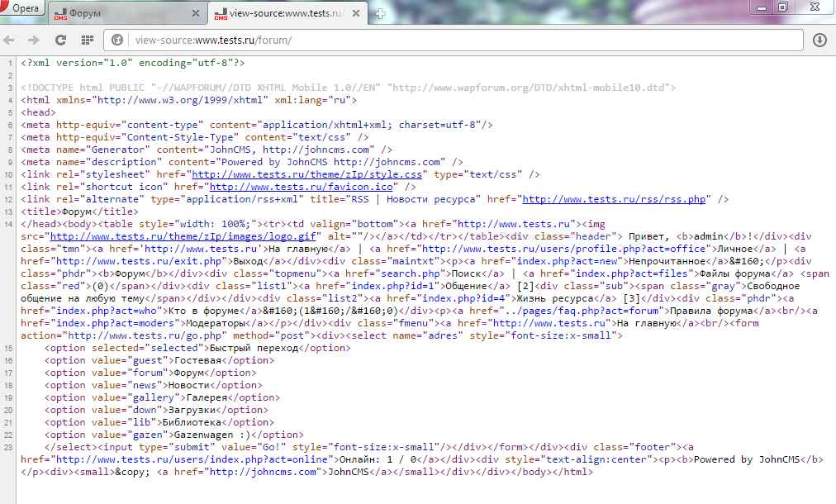This screenshot has width=836, height=504.
Task: Click the option value down Загрузки line
Action: 156,410
